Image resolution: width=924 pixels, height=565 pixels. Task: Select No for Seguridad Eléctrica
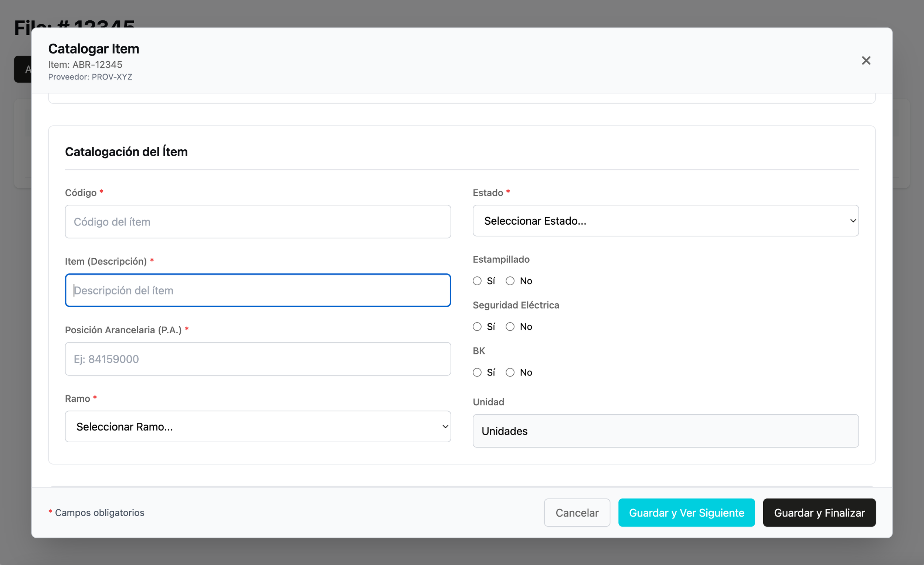(510, 327)
